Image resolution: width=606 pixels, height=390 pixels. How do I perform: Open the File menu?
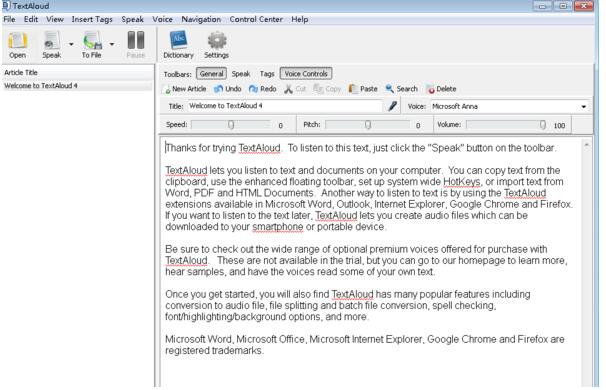tap(9, 19)
